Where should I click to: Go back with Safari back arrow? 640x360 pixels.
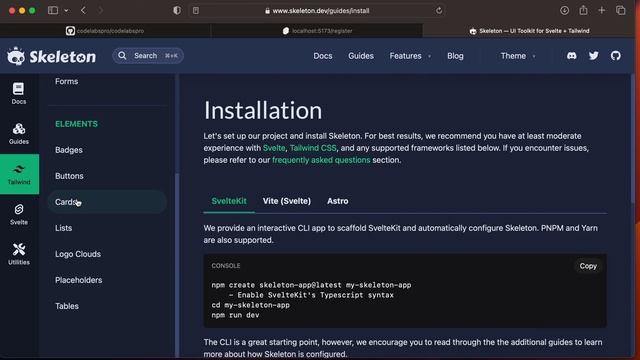click(x=83, y=11)
